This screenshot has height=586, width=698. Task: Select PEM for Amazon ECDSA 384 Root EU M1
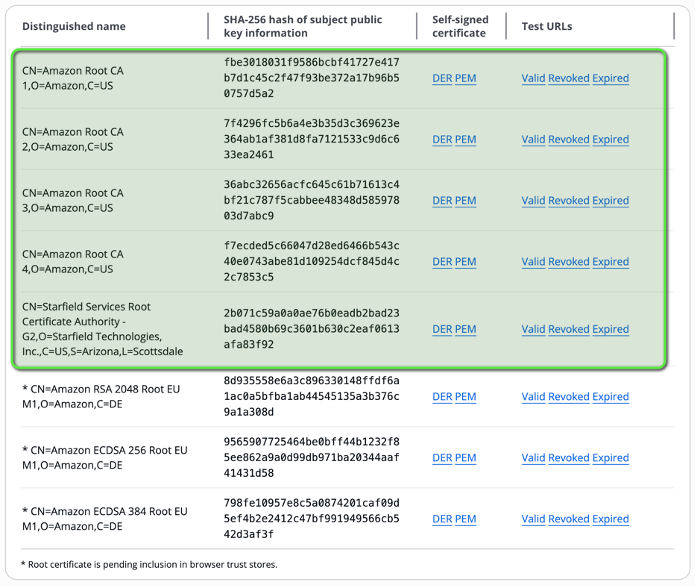click(467, 520)
